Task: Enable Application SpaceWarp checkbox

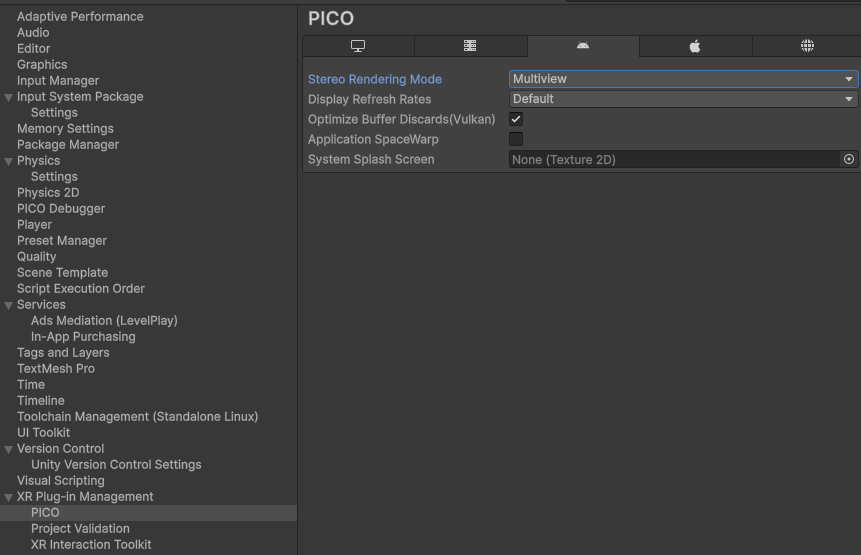Action: click(x=516, y=139)
